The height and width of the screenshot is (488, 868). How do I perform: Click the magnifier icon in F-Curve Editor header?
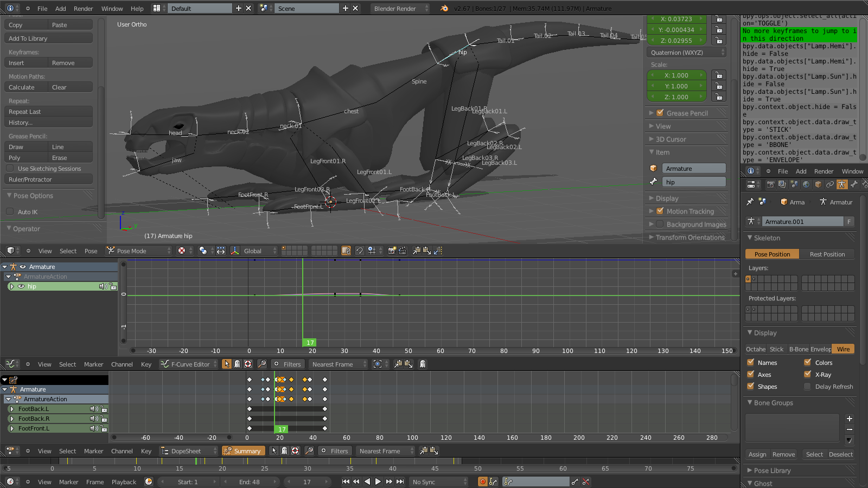pos(261,364)
